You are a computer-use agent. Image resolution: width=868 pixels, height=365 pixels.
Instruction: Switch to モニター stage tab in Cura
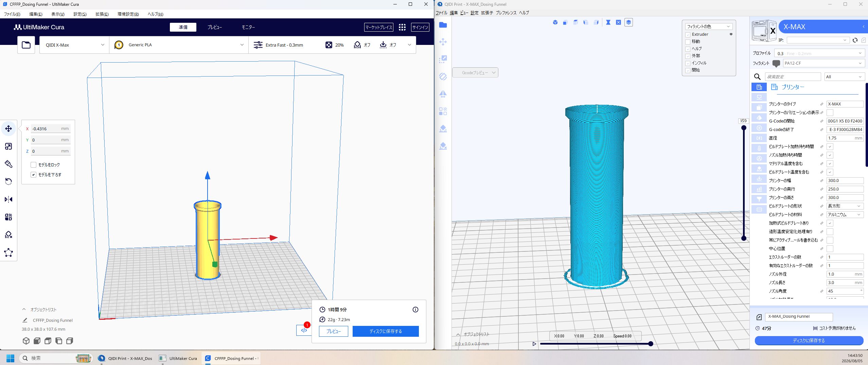point(248,27)
